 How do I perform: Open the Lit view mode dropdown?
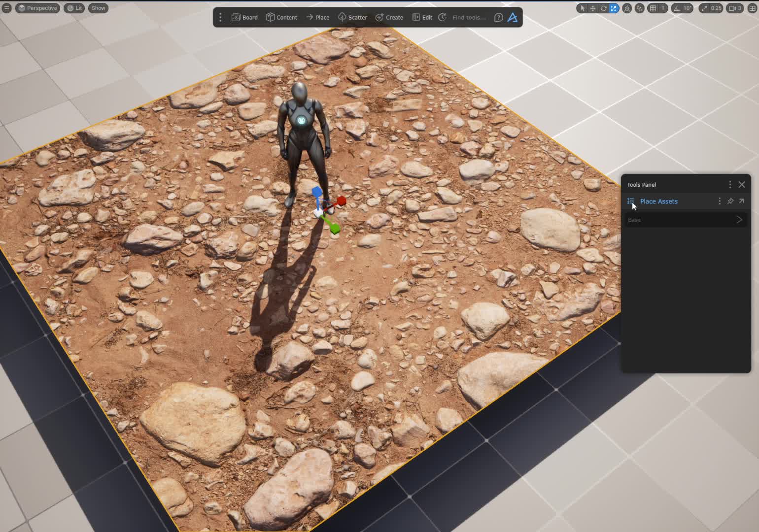click(x=74, y=8)
